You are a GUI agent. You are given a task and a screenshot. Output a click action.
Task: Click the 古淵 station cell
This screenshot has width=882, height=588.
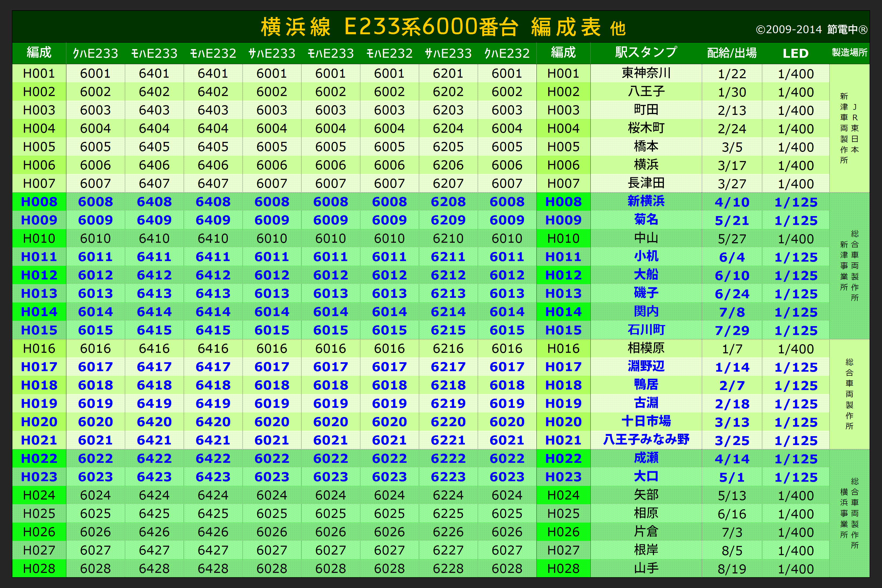click(646, 403)
